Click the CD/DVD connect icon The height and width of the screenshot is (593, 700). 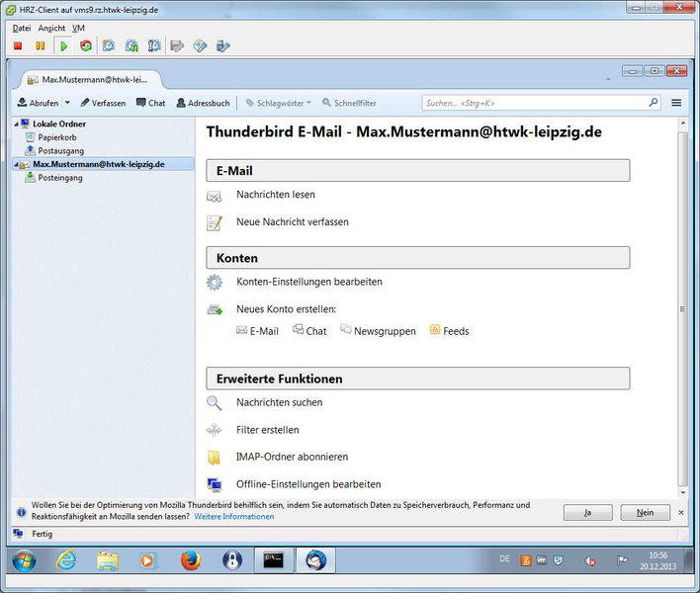(x=200, y=46)
